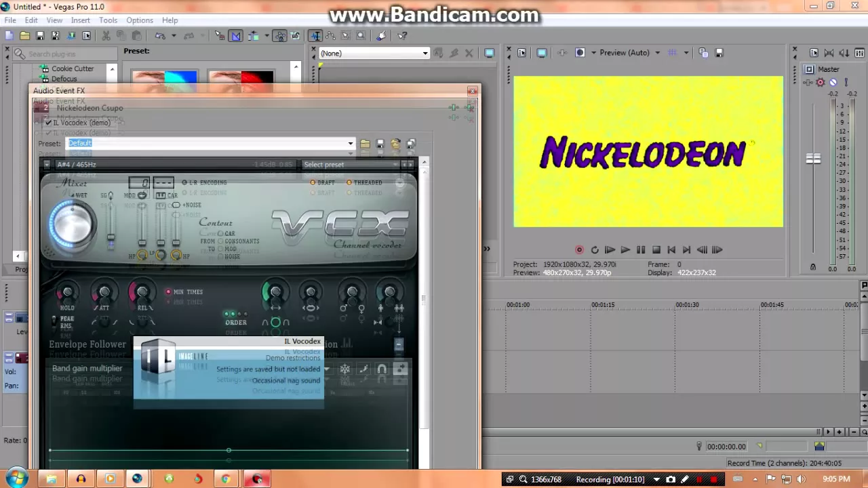Go to the start of the project
The image size is (868, 488).
tap(671, 250)
